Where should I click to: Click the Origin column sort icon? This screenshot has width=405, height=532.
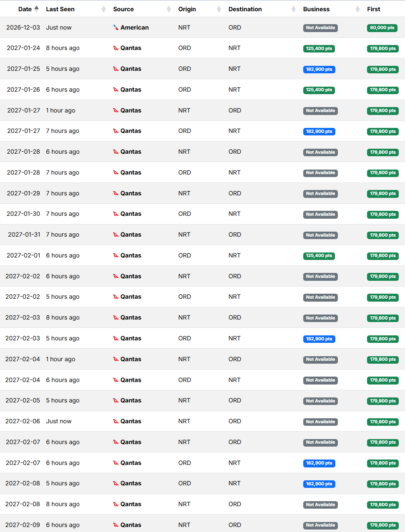[219, 9]
